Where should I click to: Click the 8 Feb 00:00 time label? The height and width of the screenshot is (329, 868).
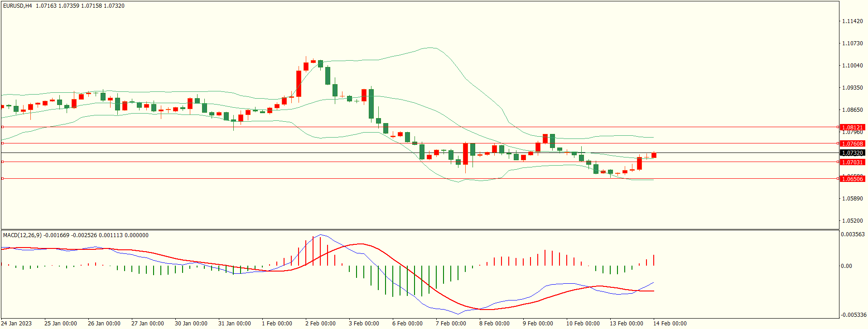pyautogui.click(x=494, y=323)
